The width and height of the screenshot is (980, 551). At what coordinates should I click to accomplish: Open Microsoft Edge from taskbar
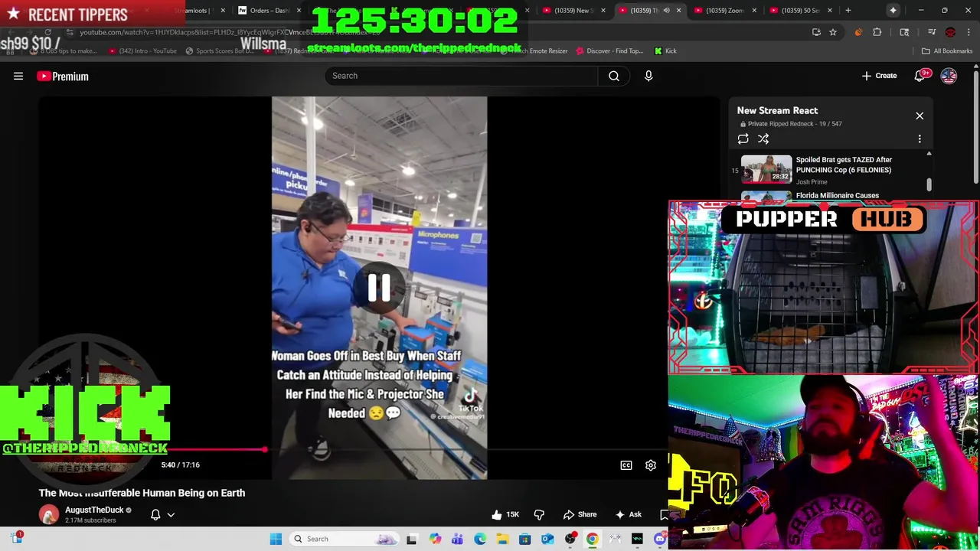[479, 539]
